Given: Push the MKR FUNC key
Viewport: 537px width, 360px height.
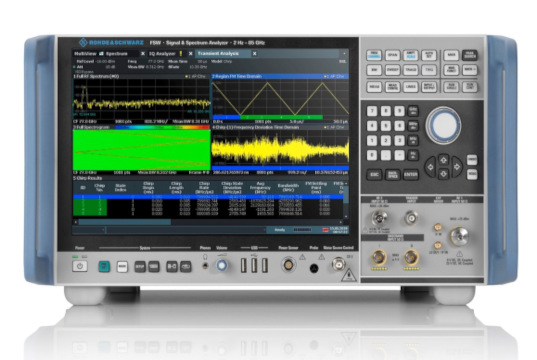Looking at the screenshot, I should [x=451, y=70].
